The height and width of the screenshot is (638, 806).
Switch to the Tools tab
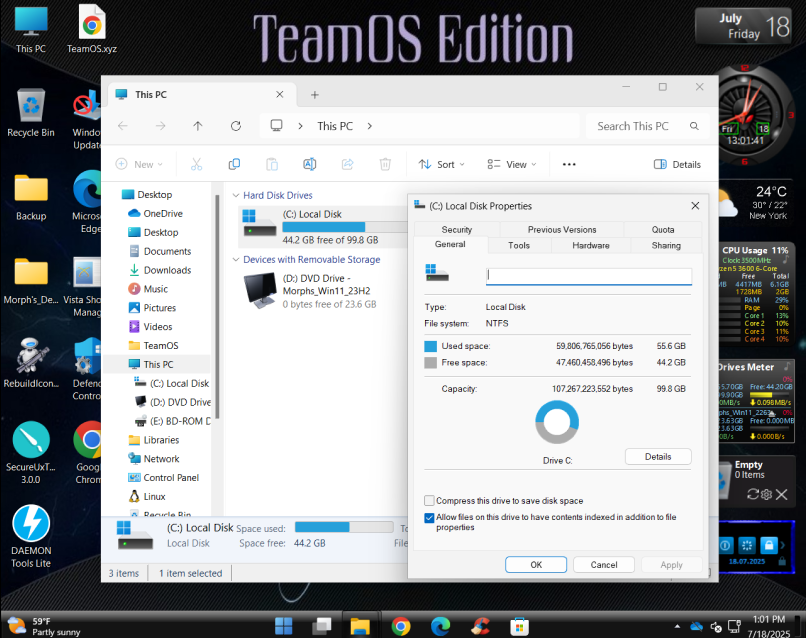pos(519,245)
